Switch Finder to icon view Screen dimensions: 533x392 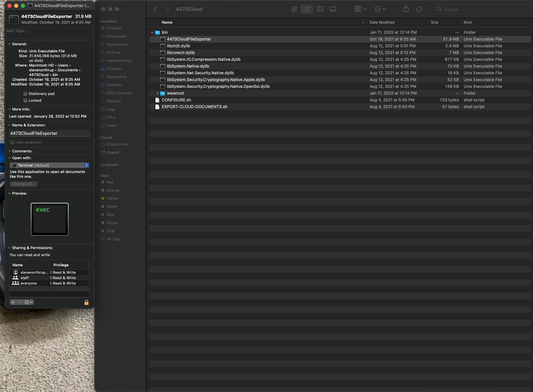pos(294,9)
